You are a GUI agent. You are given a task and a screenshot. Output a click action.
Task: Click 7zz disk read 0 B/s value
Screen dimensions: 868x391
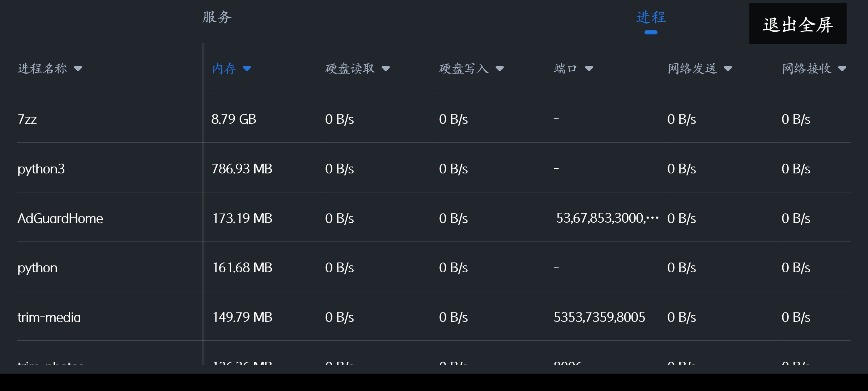[339, 119]
